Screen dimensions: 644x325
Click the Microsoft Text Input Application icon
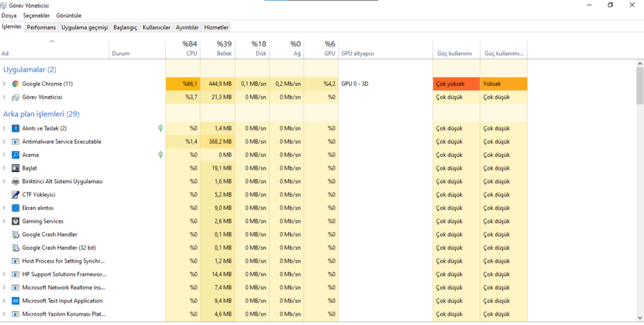15,301
